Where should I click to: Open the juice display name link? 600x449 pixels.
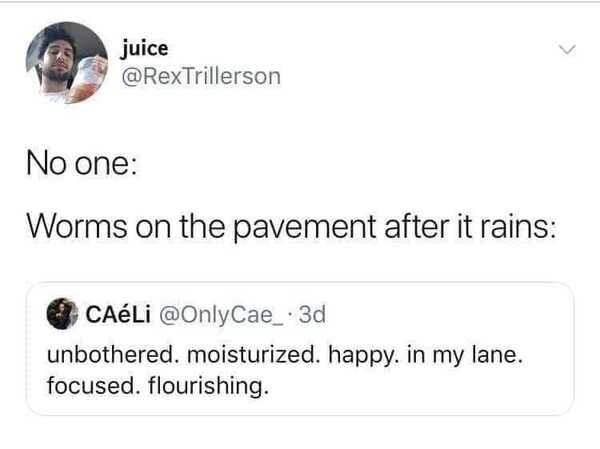[143, 47]
